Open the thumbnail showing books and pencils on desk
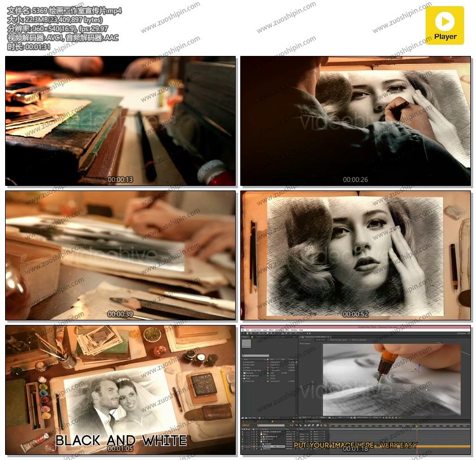This screenshot has width=476, height=460. (120, 120)
